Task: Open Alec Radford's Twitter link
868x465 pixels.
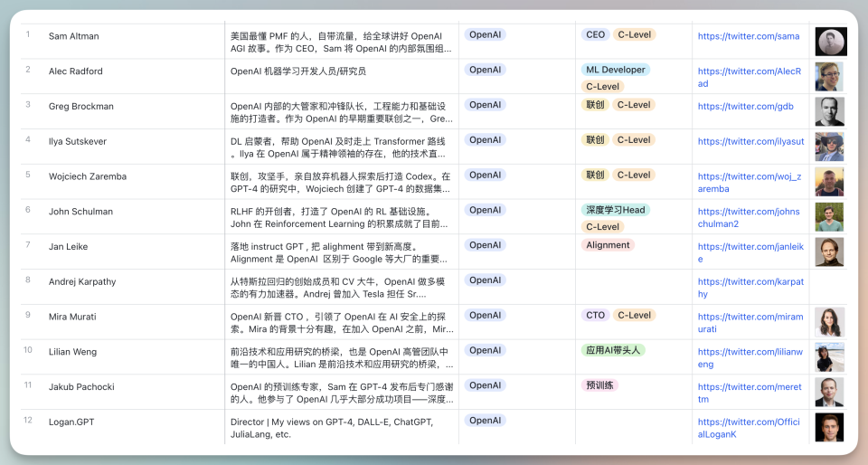Action: (749, 77)
